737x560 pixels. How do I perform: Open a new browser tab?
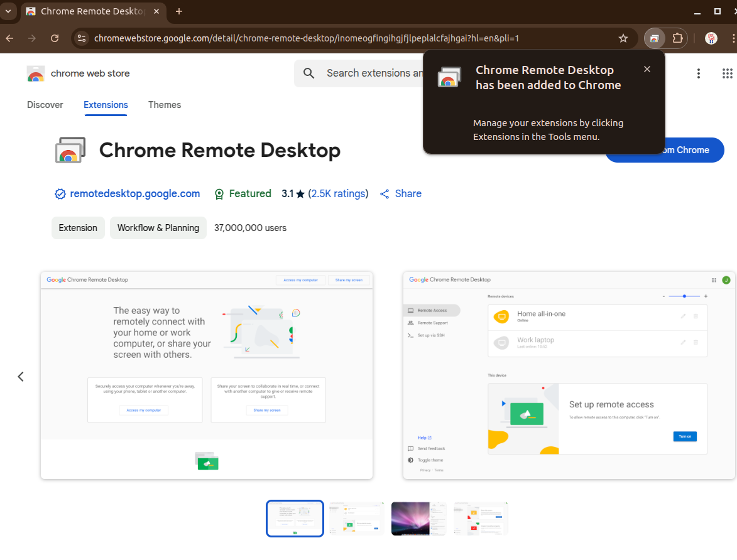[x=178, y=11]
